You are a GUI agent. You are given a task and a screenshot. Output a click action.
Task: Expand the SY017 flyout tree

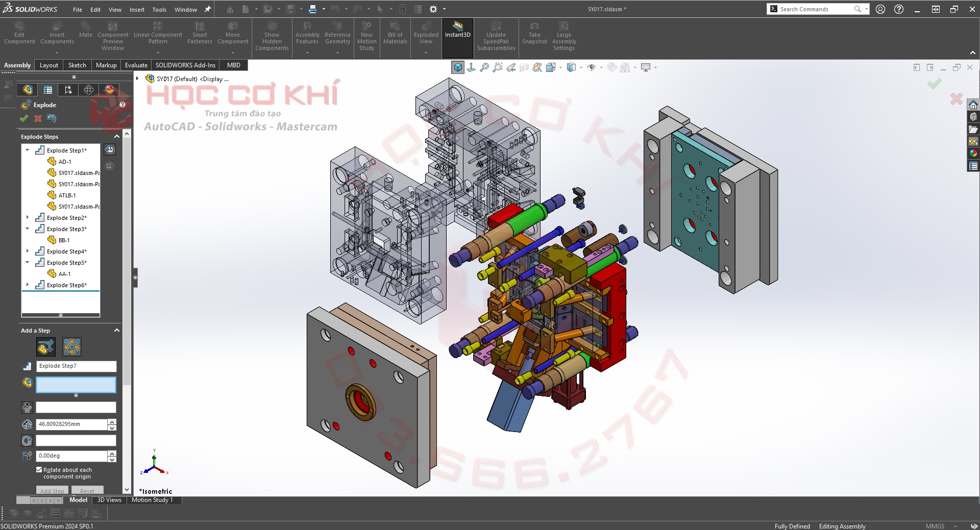(137, 79)
